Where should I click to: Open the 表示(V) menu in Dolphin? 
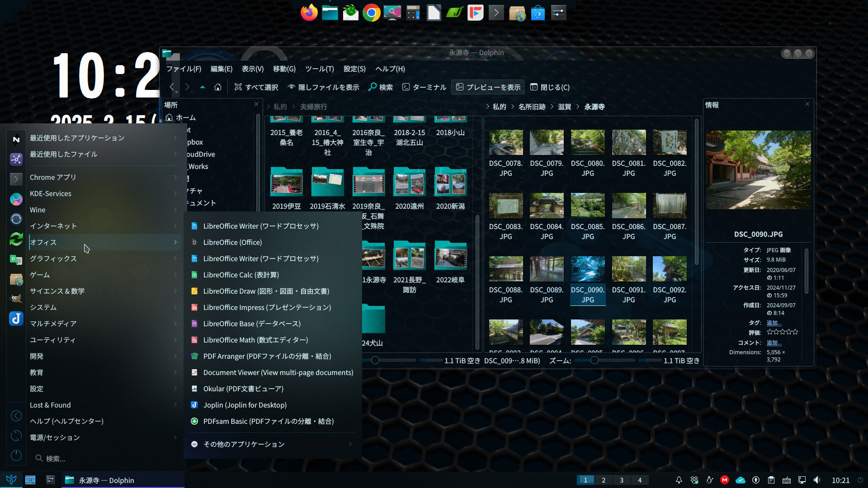pos(252,69)
